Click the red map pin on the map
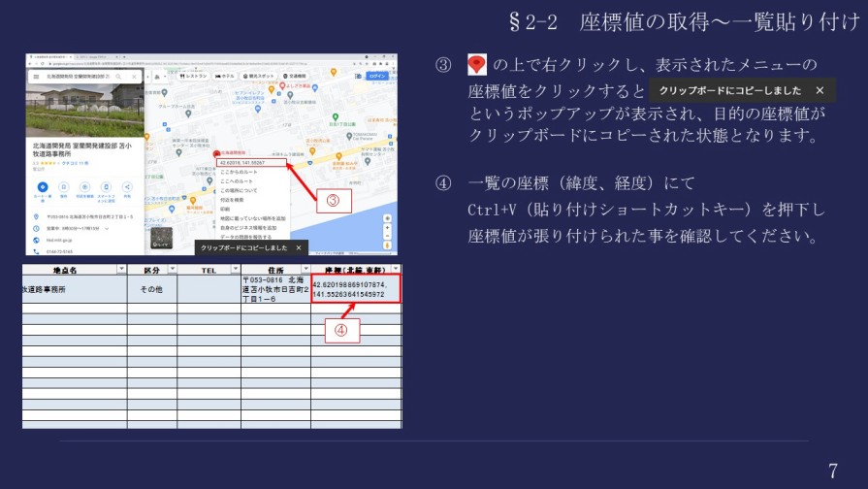 tap(215, 155)
